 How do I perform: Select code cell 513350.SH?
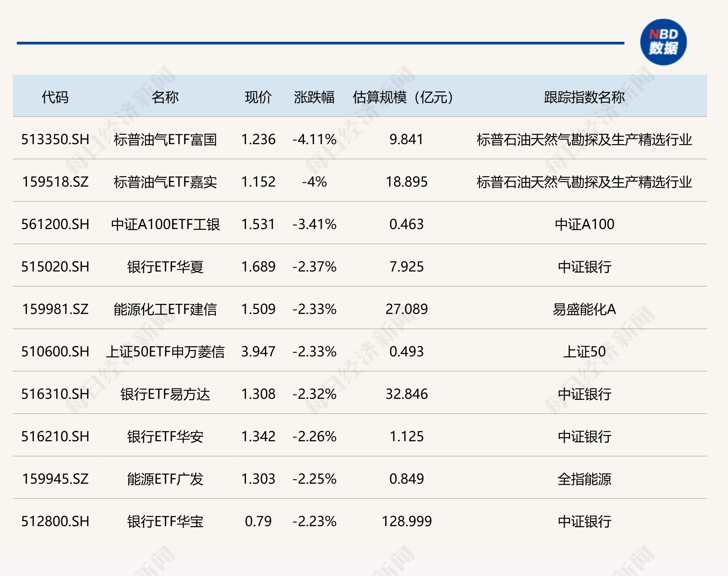coord(55,139)
